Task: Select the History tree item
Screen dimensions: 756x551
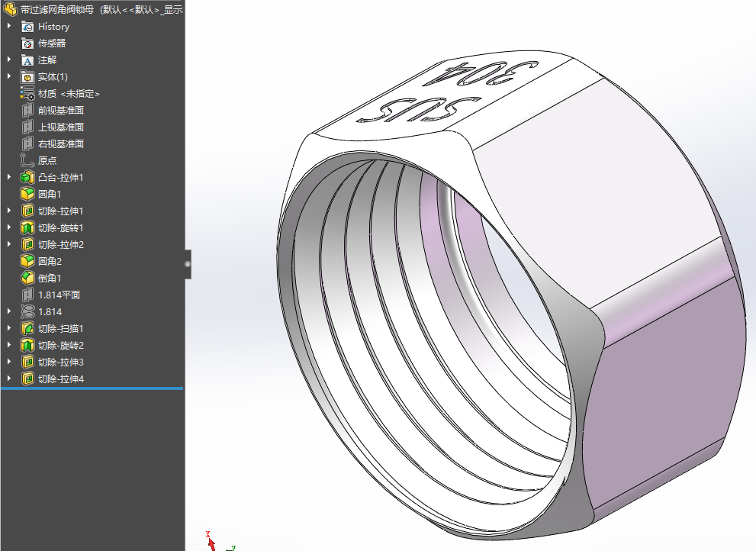Action: point(53,27)
